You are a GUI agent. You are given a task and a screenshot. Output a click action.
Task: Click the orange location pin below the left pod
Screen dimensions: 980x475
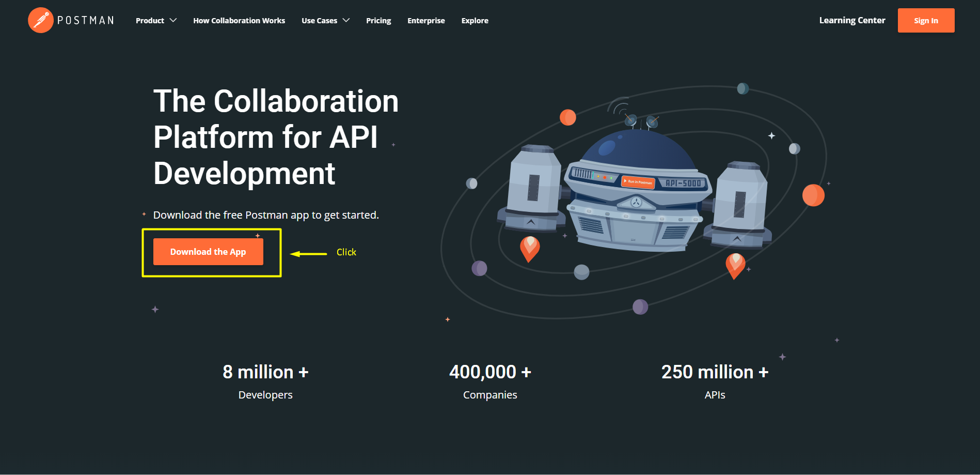click(529, 248)
